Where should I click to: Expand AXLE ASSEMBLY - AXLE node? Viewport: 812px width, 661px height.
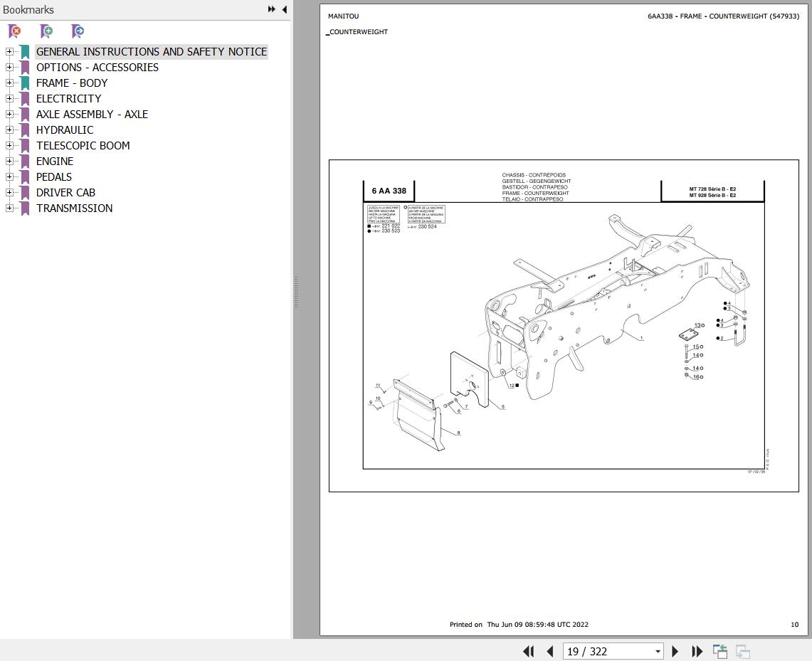tap(9, 114)
